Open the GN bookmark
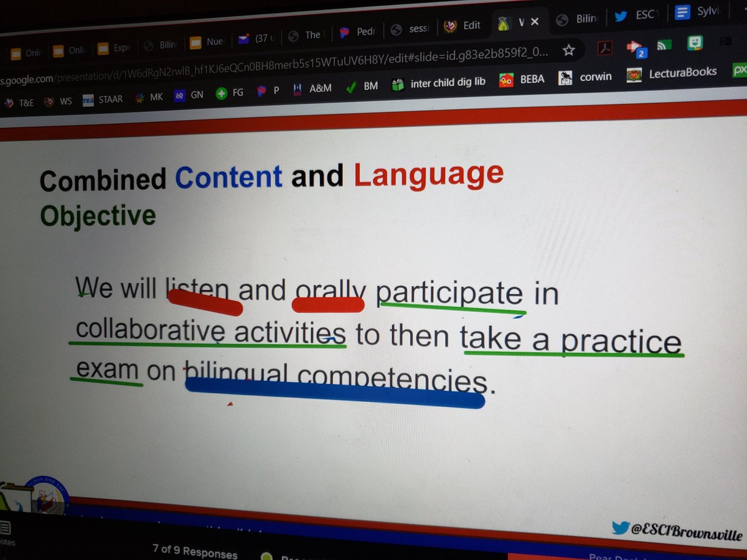Image resolution: width=747 pixels, height=560 pixels. tap(188, 96)
